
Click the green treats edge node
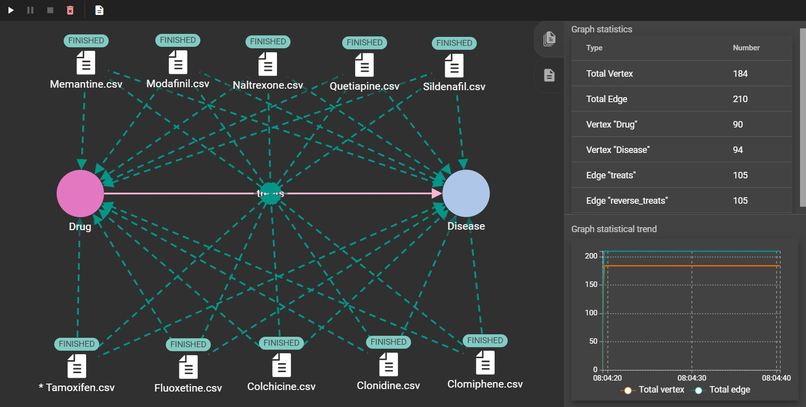coord(270,194)
